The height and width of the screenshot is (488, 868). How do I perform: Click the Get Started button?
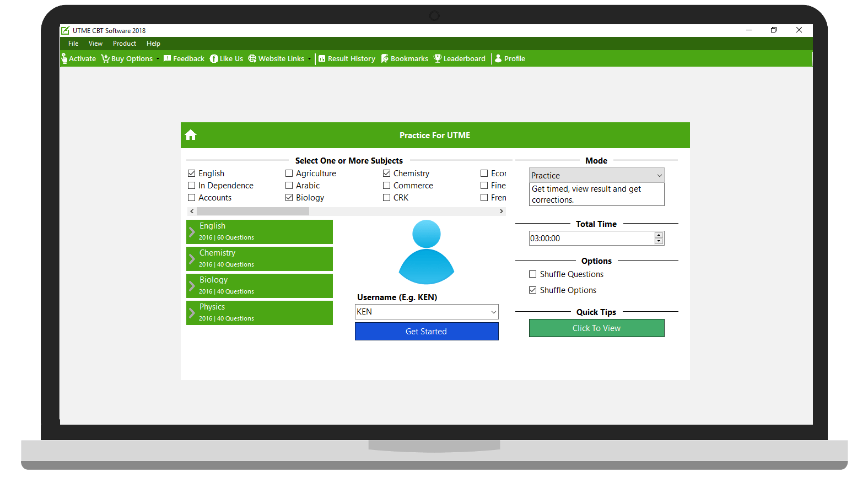(427, 332)
